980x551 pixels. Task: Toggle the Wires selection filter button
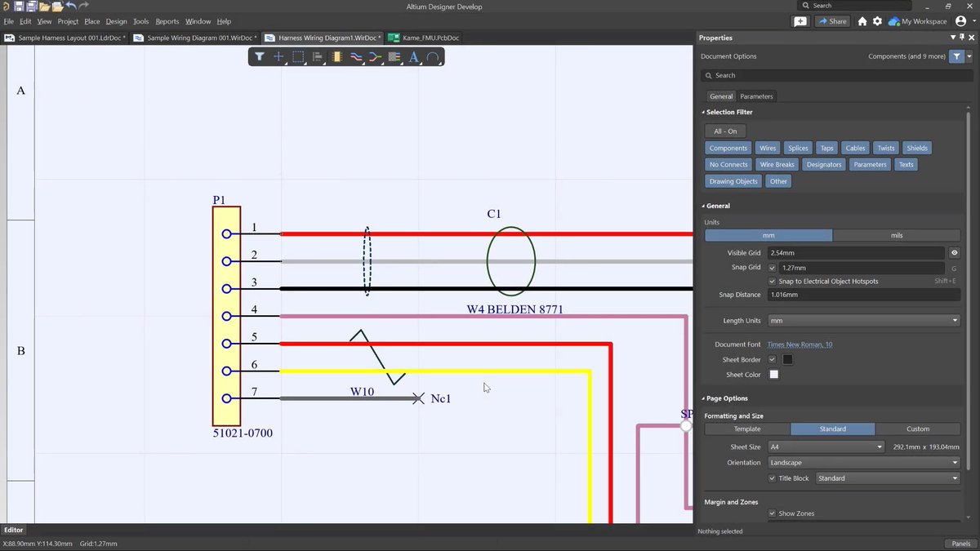coord(768,148)
